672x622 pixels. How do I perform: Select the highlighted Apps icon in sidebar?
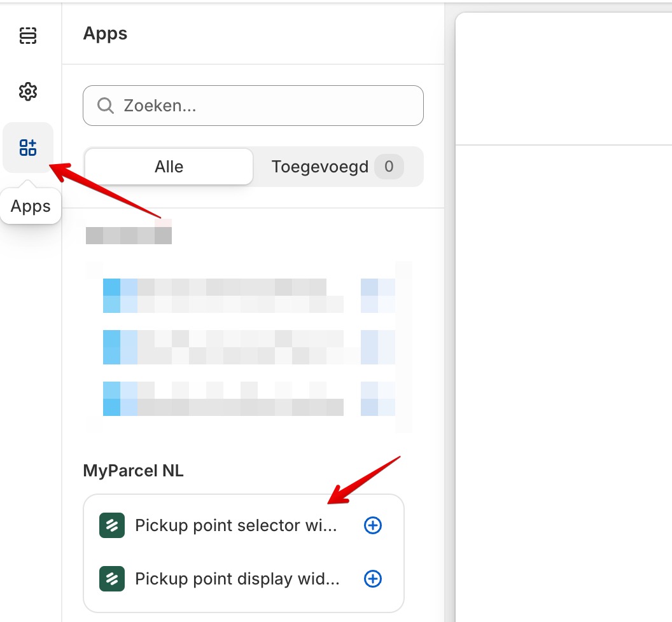28,147
